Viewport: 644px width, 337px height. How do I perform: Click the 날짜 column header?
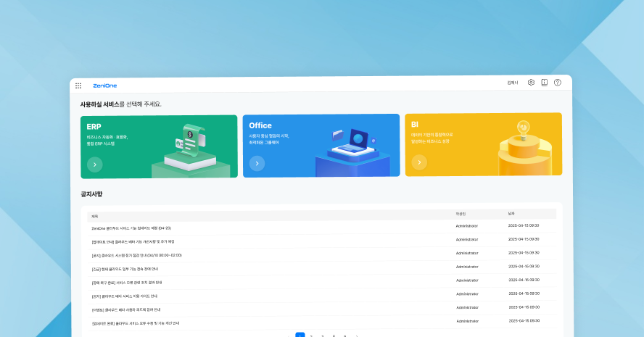(511, 214)
